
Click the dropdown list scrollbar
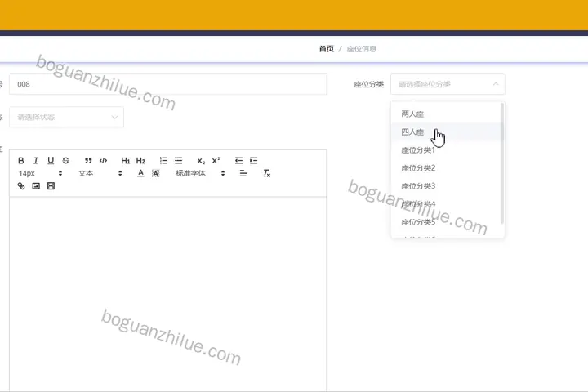pos(502,163)
